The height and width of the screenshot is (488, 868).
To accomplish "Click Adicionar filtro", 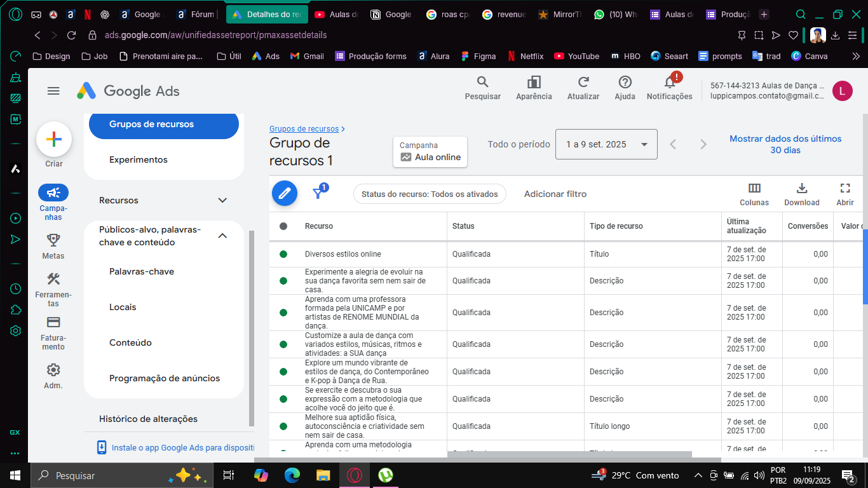I will point(555,194).
